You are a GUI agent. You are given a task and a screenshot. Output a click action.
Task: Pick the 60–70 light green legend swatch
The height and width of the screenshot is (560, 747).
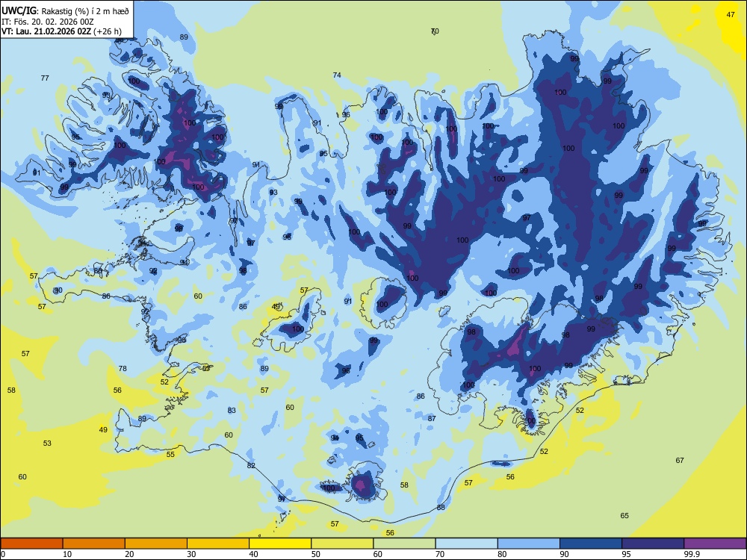pos(404,544)
